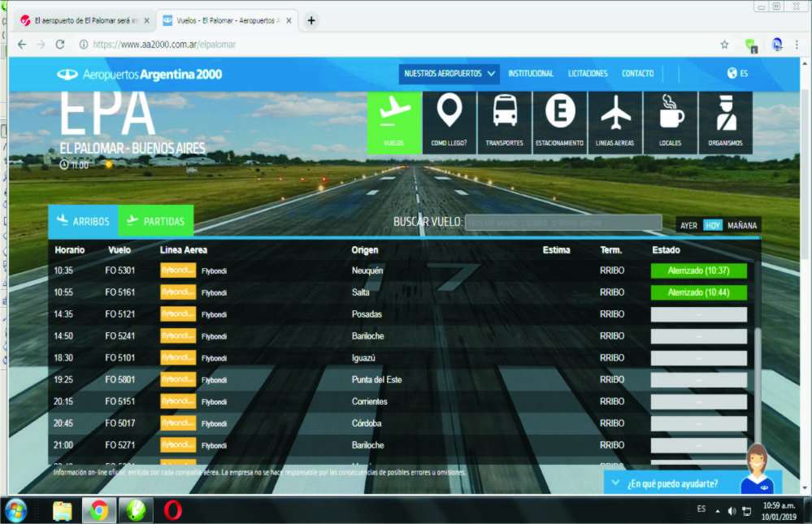
Task: Show hidden system tray icons
Action: point(718,512)
